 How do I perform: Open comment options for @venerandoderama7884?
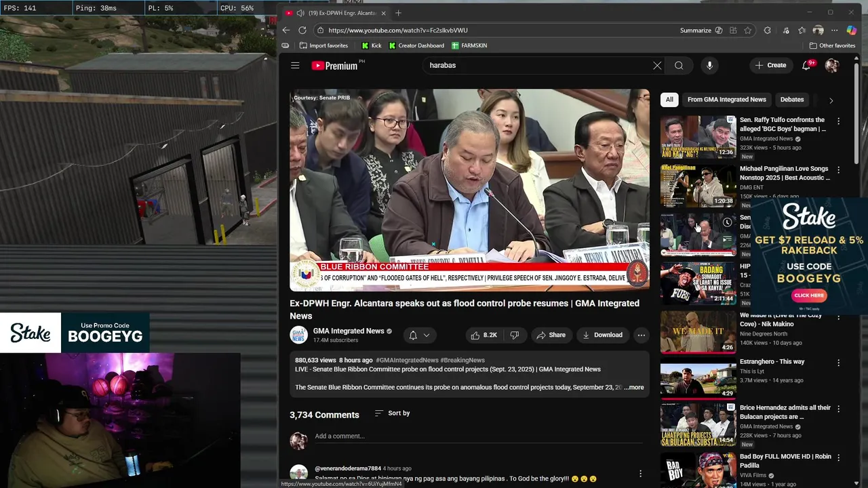640,474
